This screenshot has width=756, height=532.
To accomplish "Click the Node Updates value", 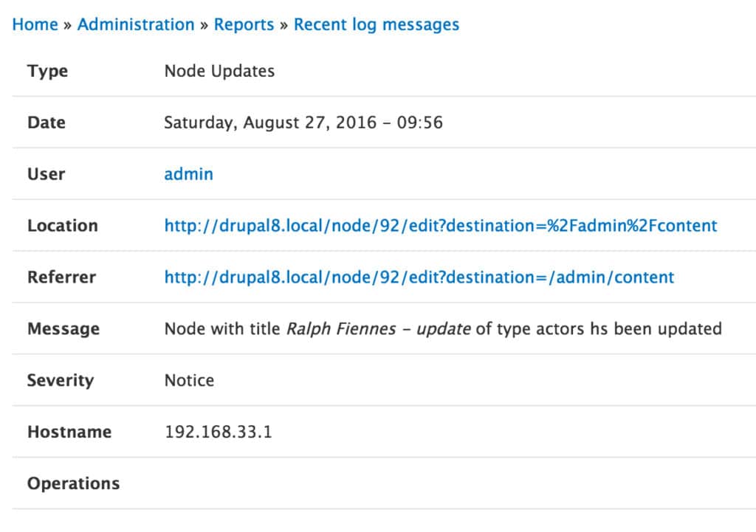I will 219,71.
